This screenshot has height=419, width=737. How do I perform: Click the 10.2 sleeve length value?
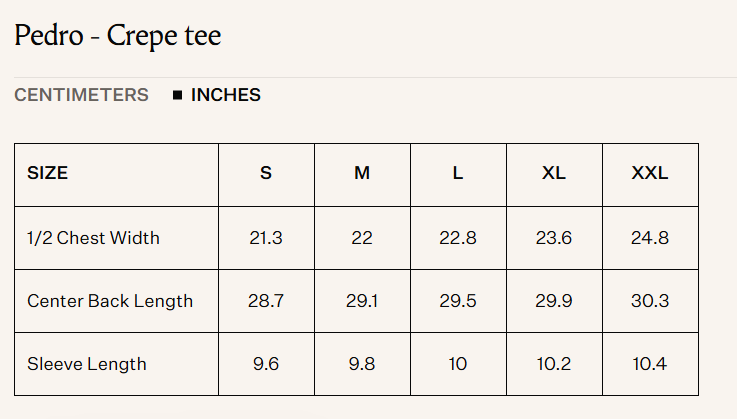click(554, 364)
